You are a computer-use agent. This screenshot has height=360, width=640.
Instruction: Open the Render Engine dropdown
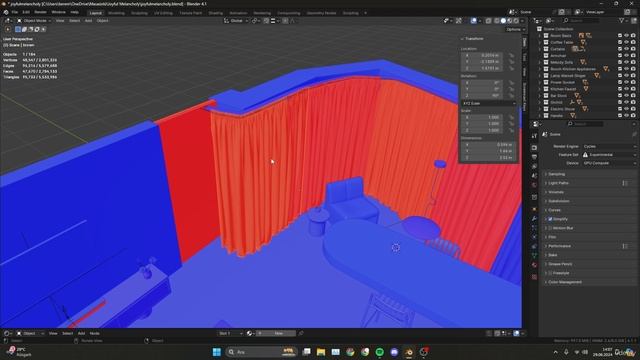[609, 146]
